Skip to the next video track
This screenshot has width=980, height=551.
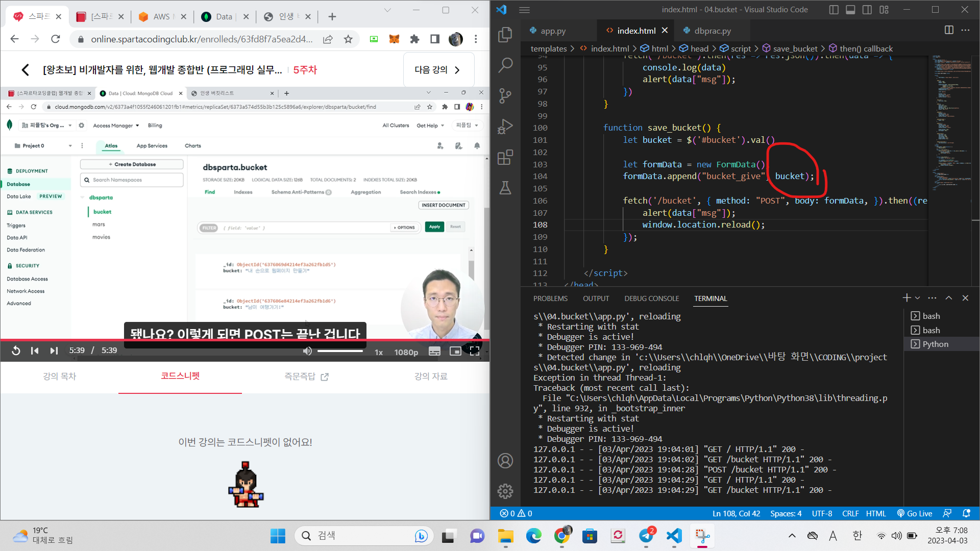(54, 350)
